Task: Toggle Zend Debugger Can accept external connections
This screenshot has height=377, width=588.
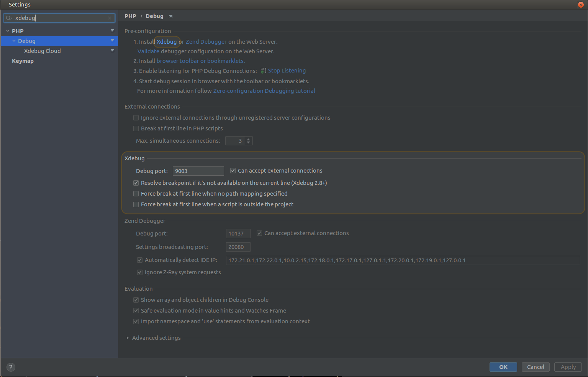Action: pyautogui.click(x=259, y=233)
